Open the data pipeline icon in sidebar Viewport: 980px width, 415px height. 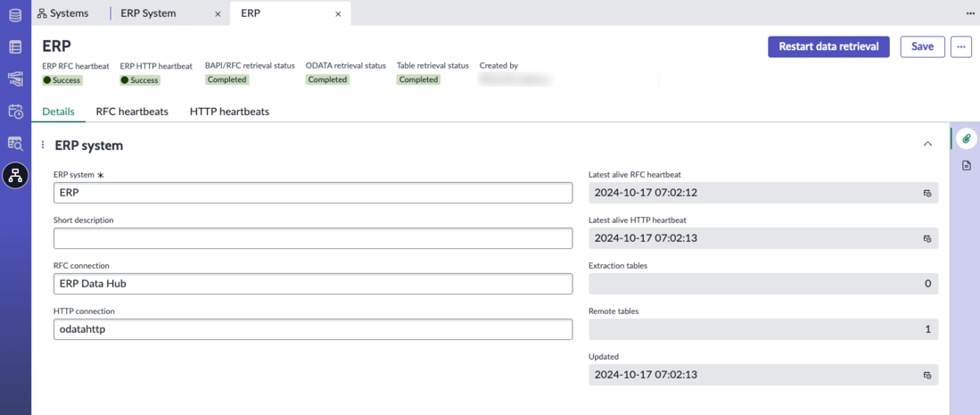pos(16,79)
